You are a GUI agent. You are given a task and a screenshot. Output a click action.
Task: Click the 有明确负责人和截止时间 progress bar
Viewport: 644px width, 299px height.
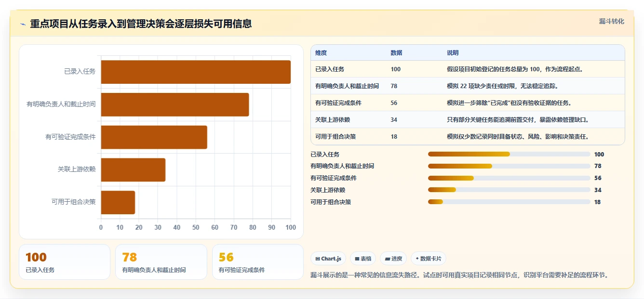509,166
